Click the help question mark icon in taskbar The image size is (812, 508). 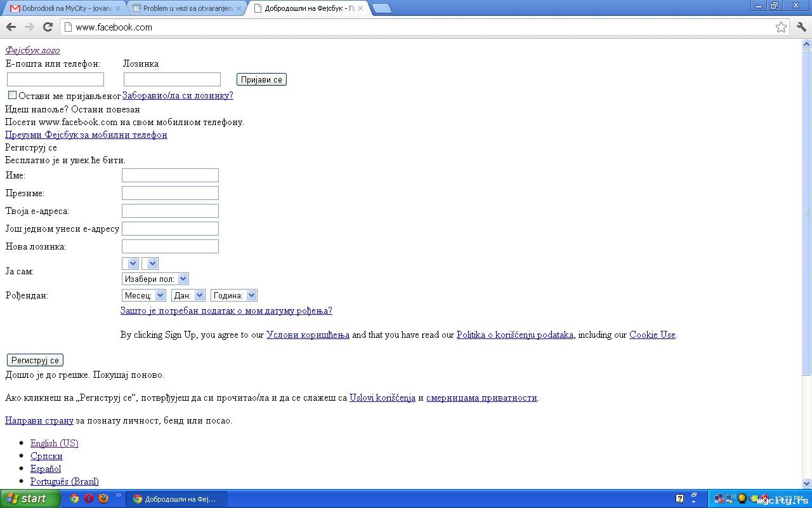(680, 498)
